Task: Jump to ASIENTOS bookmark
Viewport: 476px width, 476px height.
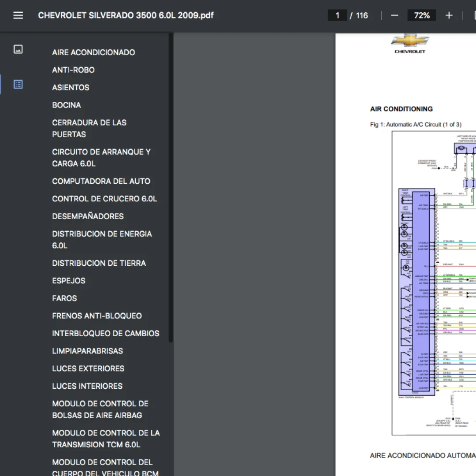Action: (71, 88)
